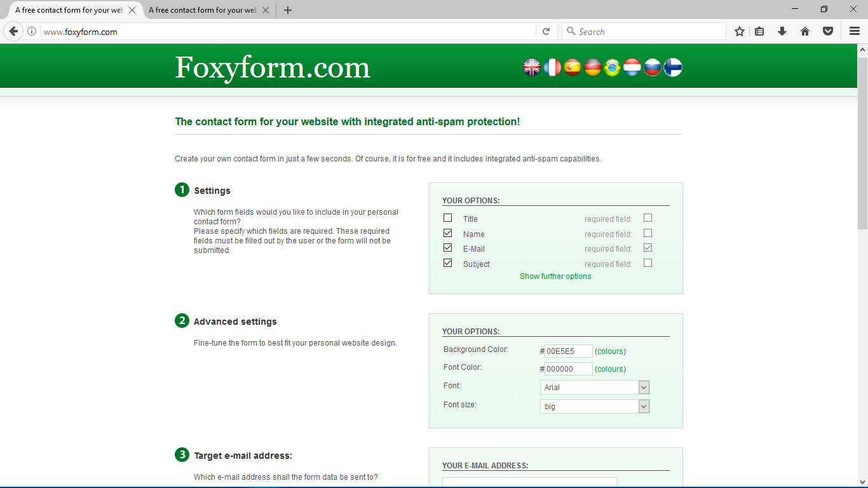Switch language via the French flag
The height and width of the screenshot is (488, 868).
pyautogui.click(x=552, y=67)
